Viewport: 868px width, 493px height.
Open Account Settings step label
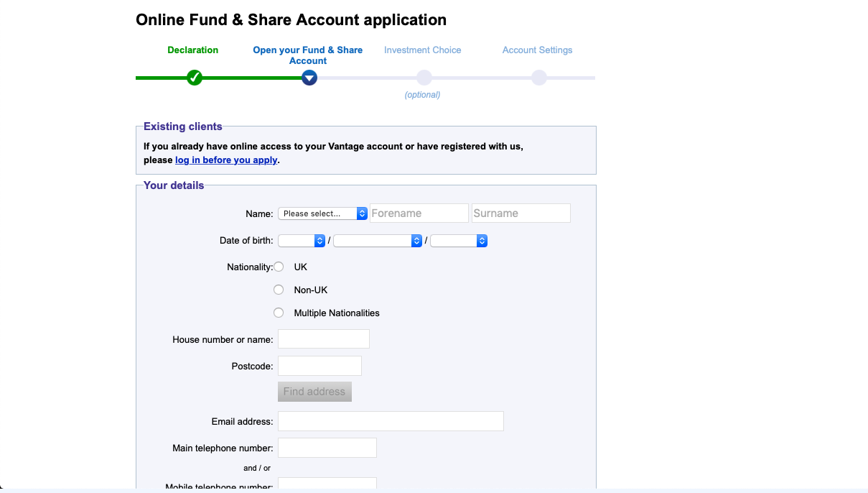[537, 50]
